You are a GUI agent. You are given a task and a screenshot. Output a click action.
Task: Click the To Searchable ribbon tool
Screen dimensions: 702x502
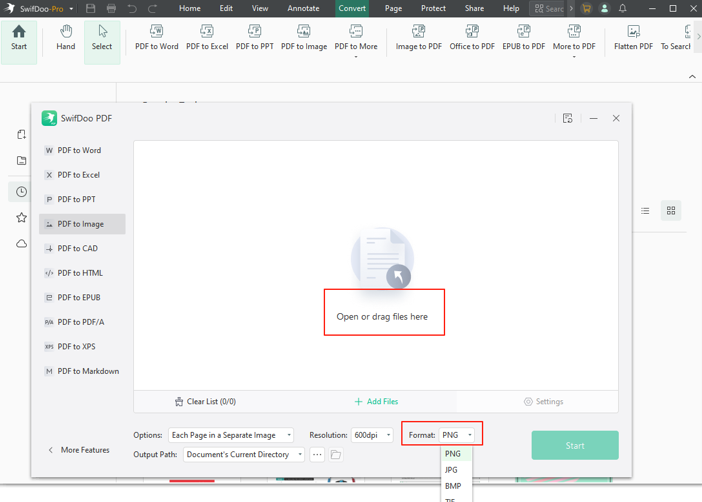tap(676, 38)
